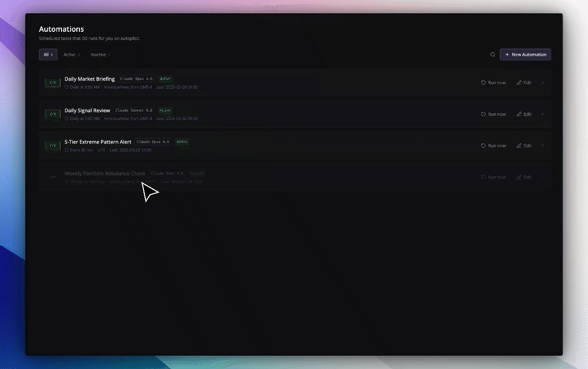Click UTC timezone on S-Tier alert row
The height and width of the screenshot is (369, 588).
coord(101,150)
